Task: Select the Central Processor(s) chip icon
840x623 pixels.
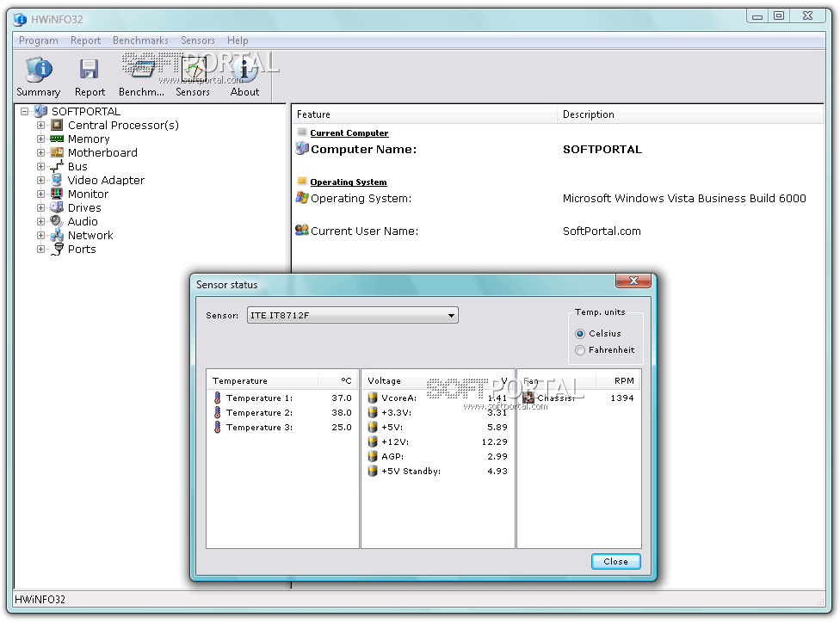Action: pyautogui.click(x=57, y=126)
